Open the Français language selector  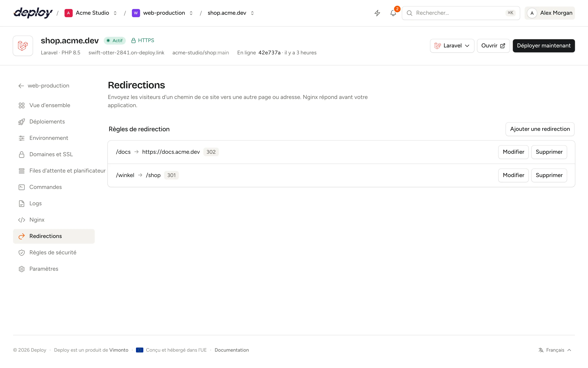pyautogui.click(x=555, y=350)
